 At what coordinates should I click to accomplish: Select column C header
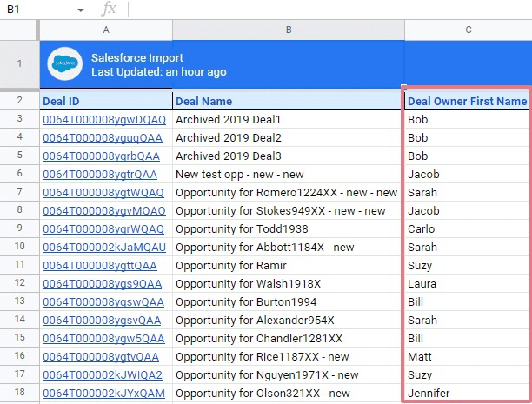pyautogui.click(x=468, y=30)
